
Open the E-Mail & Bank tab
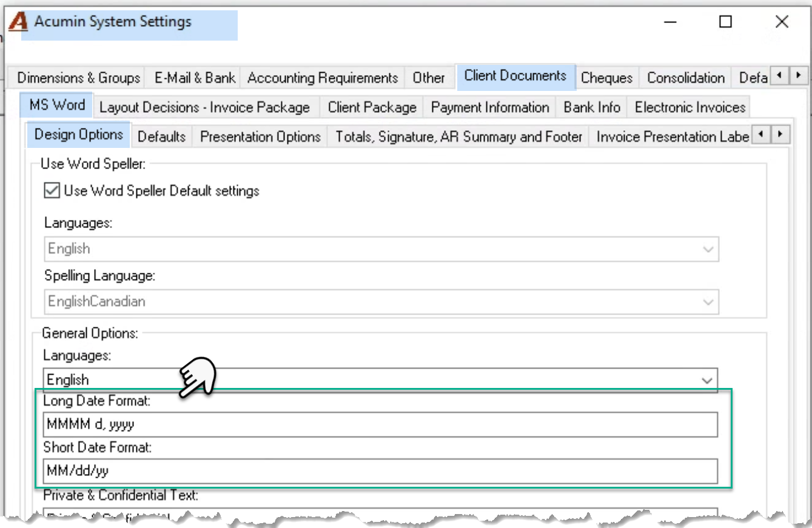[x=195, y=78]
